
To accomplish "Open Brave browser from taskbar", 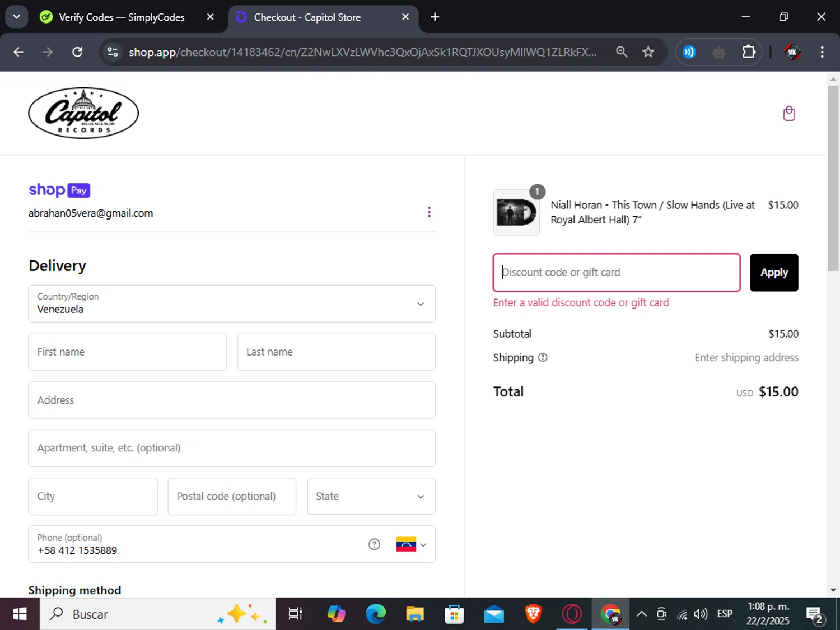I will (533, 614).
